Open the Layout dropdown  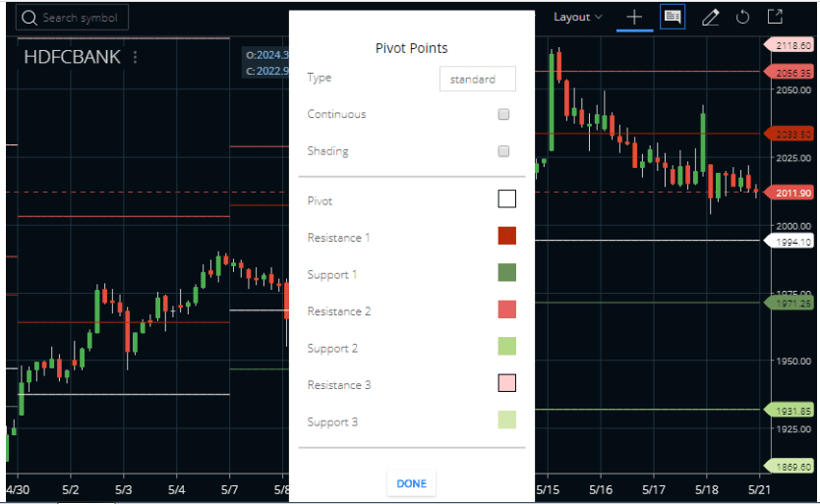577,18
